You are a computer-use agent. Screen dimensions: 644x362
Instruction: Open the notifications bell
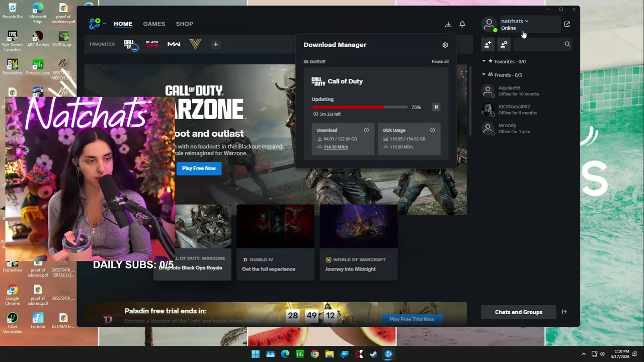click(x=462, y=24)
